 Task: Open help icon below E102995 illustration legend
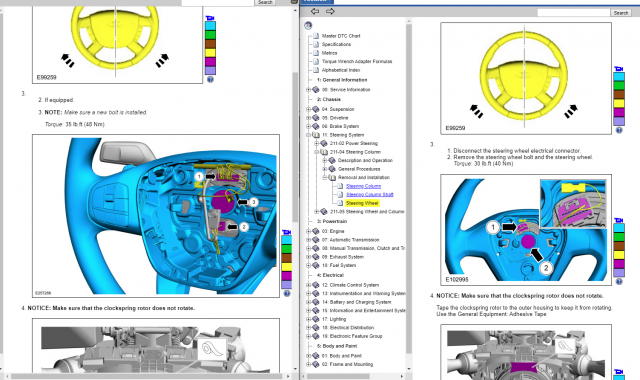[619, 281]
